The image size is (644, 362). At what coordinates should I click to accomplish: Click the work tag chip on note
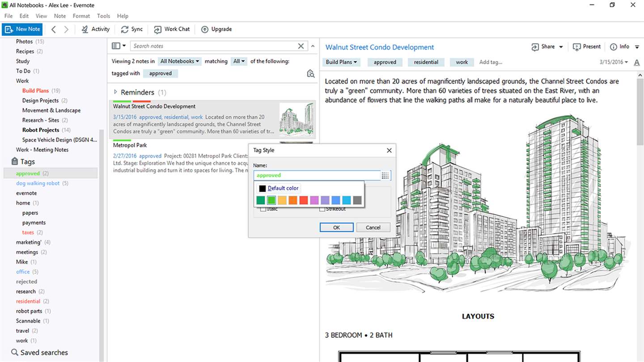point(462,62)
